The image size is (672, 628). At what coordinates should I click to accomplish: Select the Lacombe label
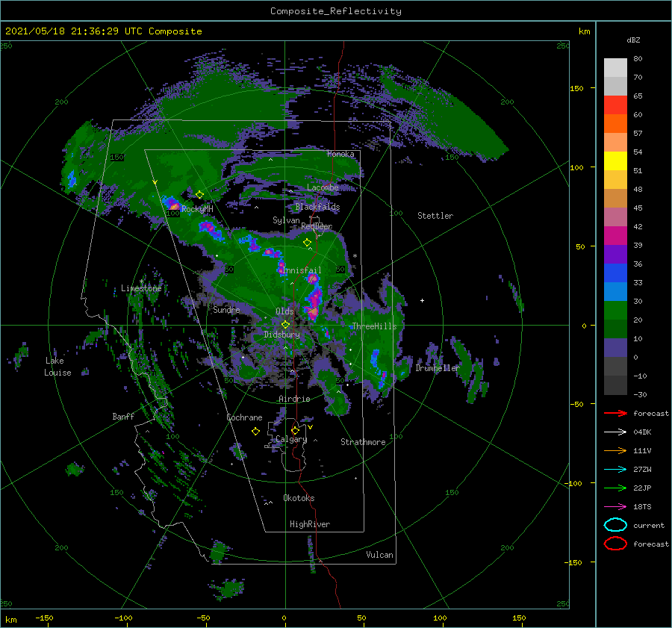coord(323,187)
